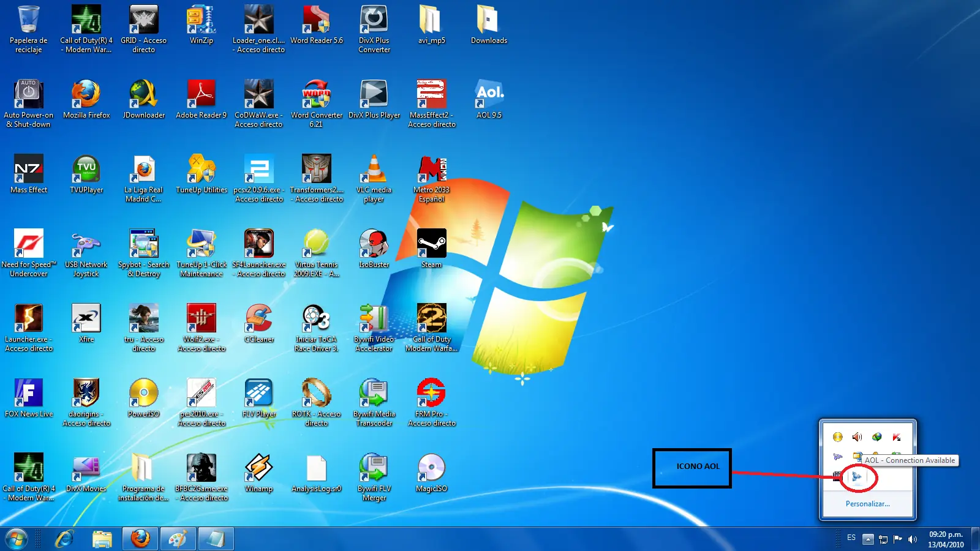
Task: Select the Steam desktop icon
Action: point(431,244)
